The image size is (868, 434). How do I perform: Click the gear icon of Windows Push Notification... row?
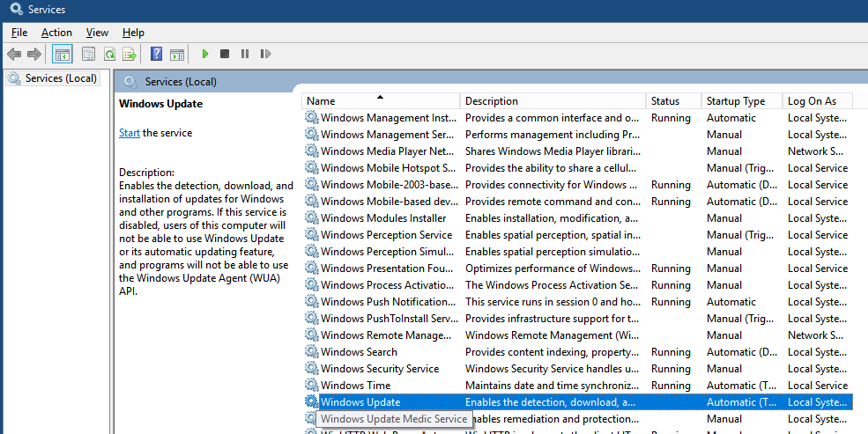click(x=312, y=302)
